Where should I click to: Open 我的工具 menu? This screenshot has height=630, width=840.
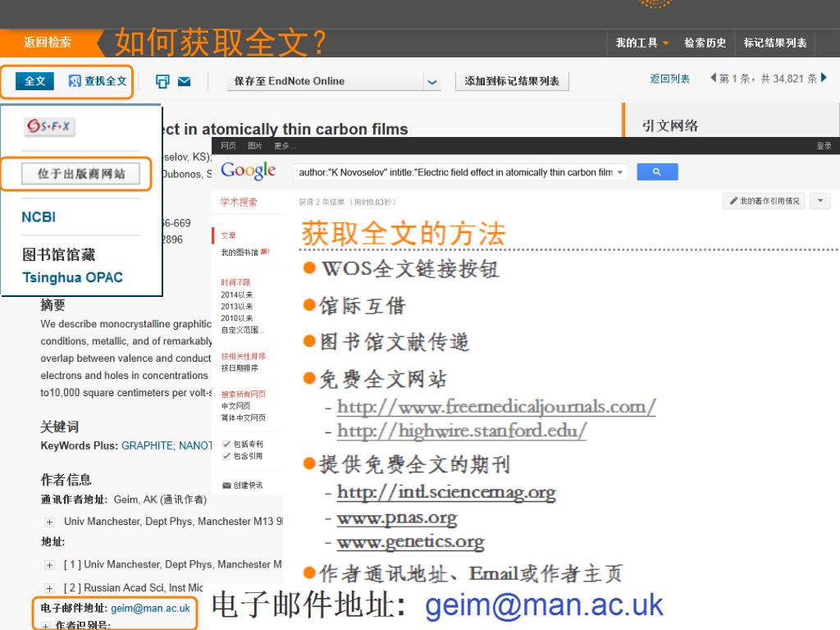coord(641,43)
